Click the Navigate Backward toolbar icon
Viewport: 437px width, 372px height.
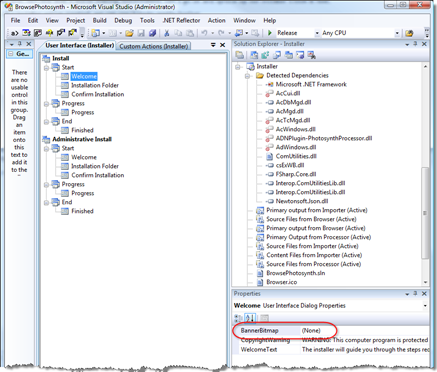coord(239,33)
